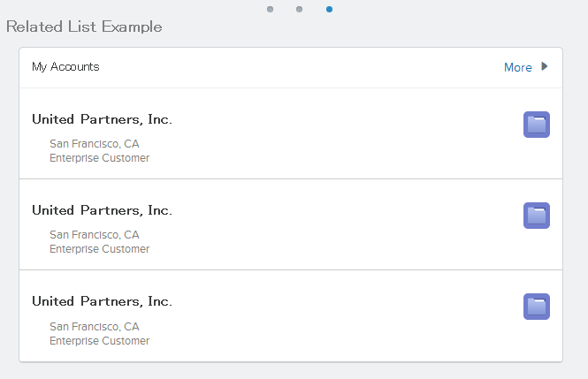Open the second United Partners, Inc. account title
Viewport: 588px width, 379px height.
tap(102, 210)
